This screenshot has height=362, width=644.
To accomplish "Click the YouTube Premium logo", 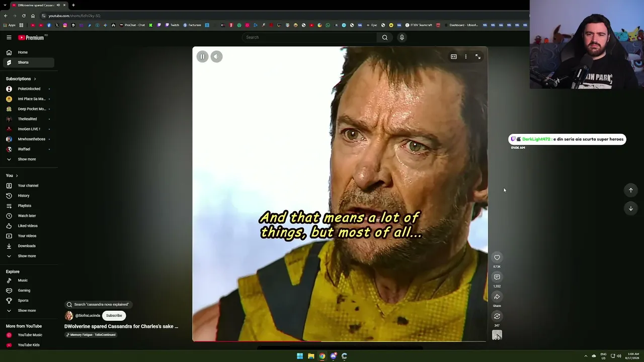I will (x=31, y=37).
